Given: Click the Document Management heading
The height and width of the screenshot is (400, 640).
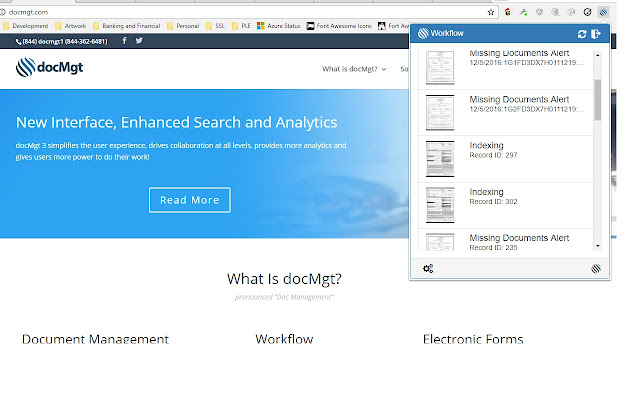Looking at the screenshot, I should [95, 339].
